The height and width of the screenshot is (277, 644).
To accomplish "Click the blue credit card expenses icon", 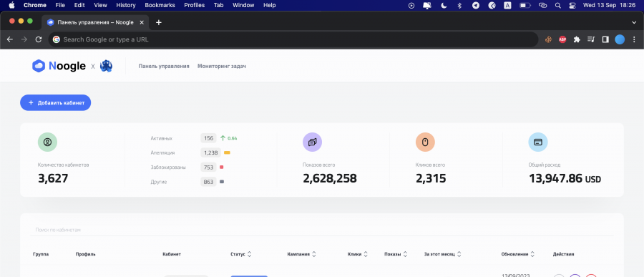I will pyautogui.click(x=538, y=142).
